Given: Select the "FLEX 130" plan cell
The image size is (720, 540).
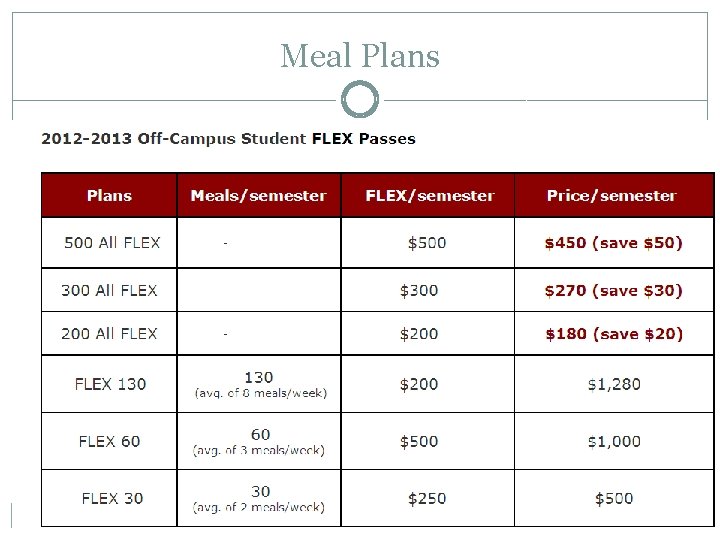Looking at the screenshot, I should point(110,384).
